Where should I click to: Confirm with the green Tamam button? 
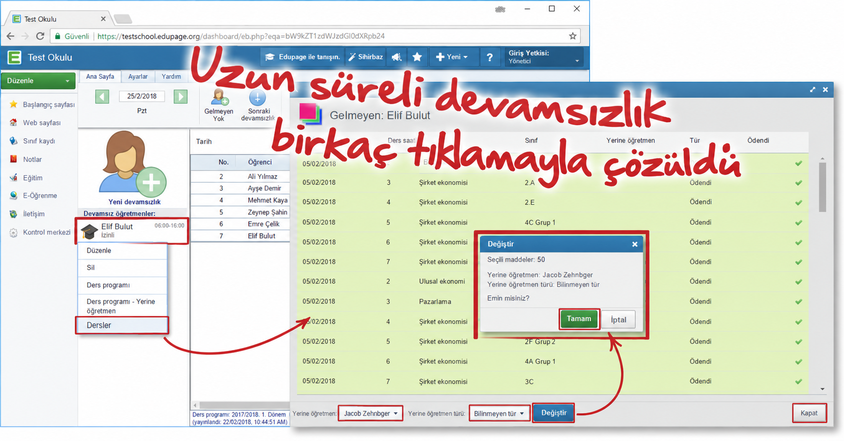[x=579, y=319]
